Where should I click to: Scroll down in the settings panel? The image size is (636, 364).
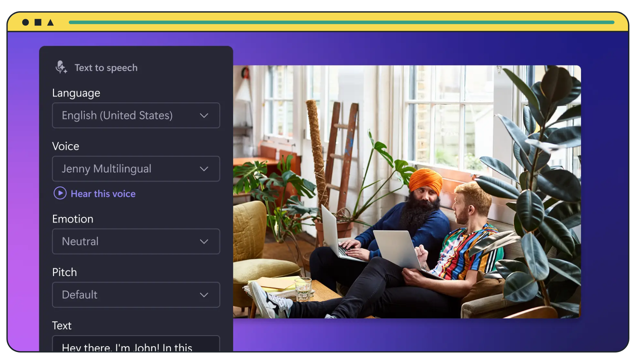(x=135, y=341)
